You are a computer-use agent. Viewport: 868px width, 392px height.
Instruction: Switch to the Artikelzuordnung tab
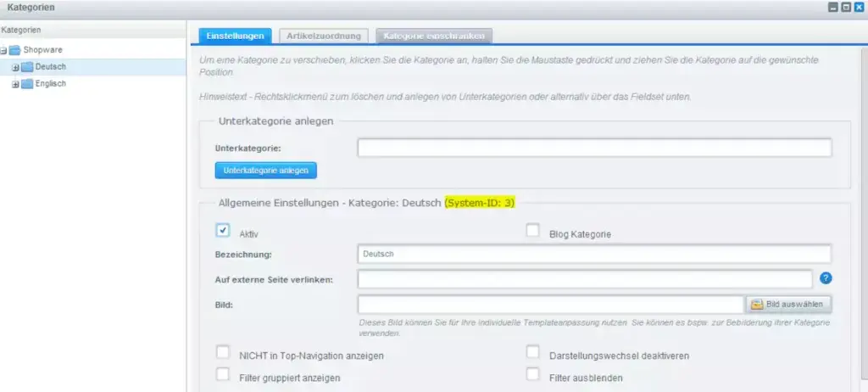324,36
